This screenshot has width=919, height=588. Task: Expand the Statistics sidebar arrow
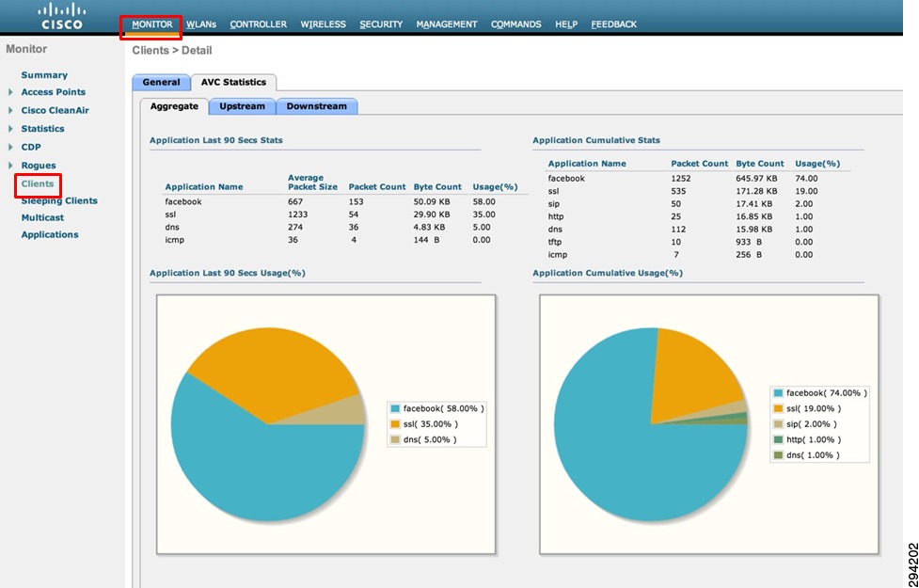click(10, 128)
